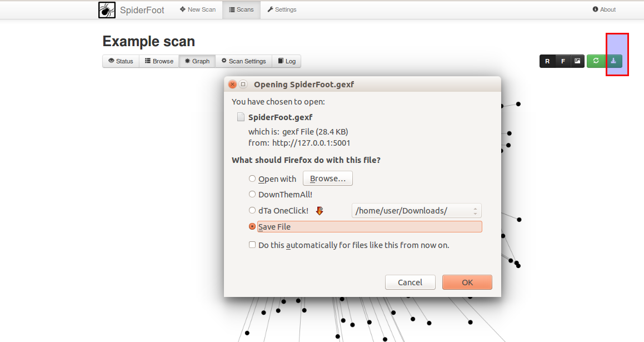Viewport: 644px width, 342px height.
Task: Close the Opening SpiderFoot.gexf dialog
Action: 232,85
